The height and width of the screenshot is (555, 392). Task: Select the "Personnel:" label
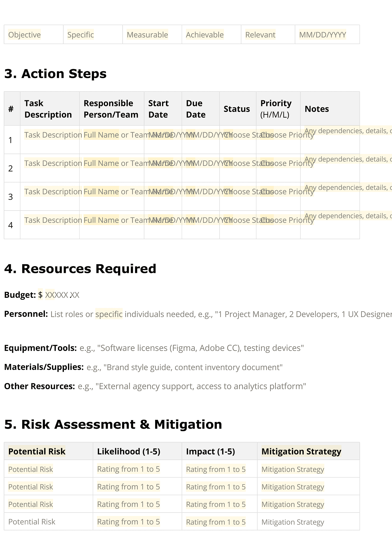pos(26,314)
